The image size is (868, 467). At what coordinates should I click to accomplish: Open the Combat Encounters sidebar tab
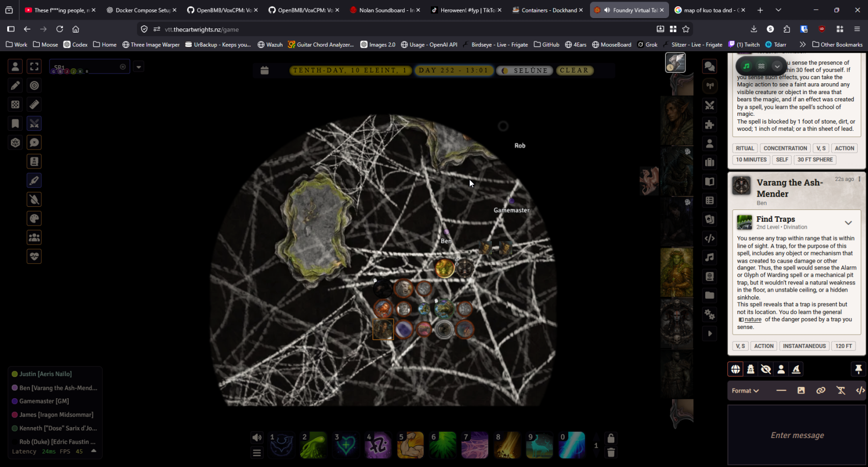[710, 106]
